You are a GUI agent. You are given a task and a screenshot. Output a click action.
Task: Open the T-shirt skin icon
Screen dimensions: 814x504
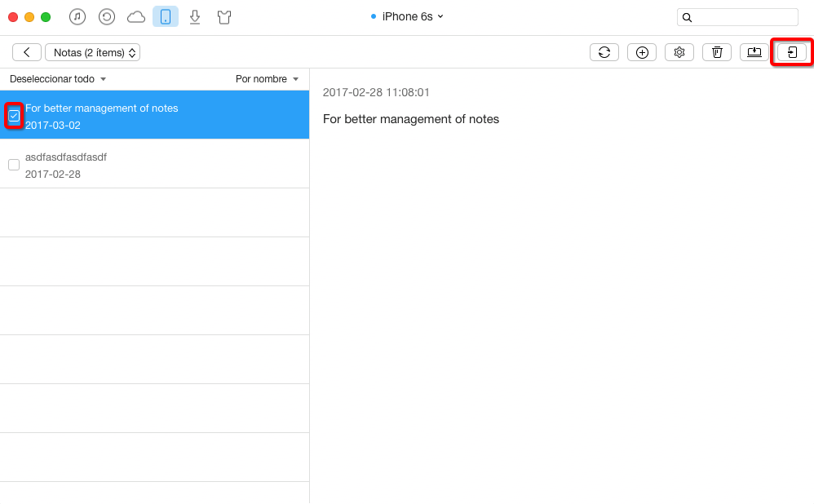224,17
